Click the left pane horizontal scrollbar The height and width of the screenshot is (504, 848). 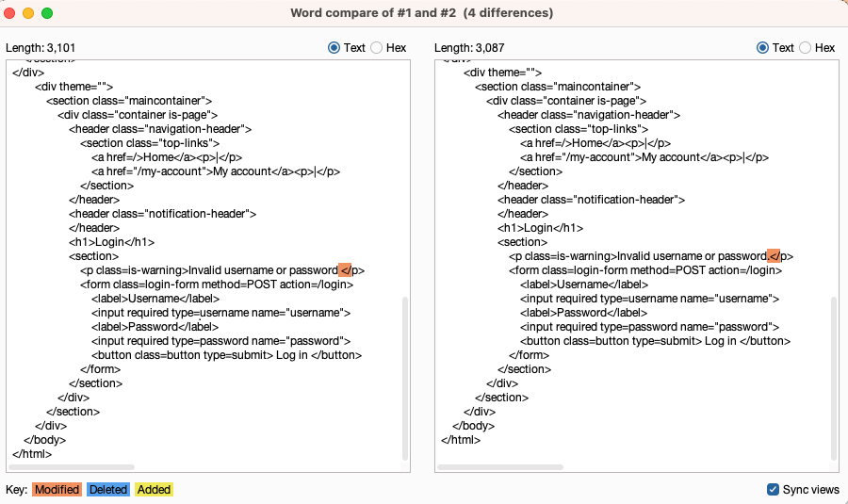[71, 467]
